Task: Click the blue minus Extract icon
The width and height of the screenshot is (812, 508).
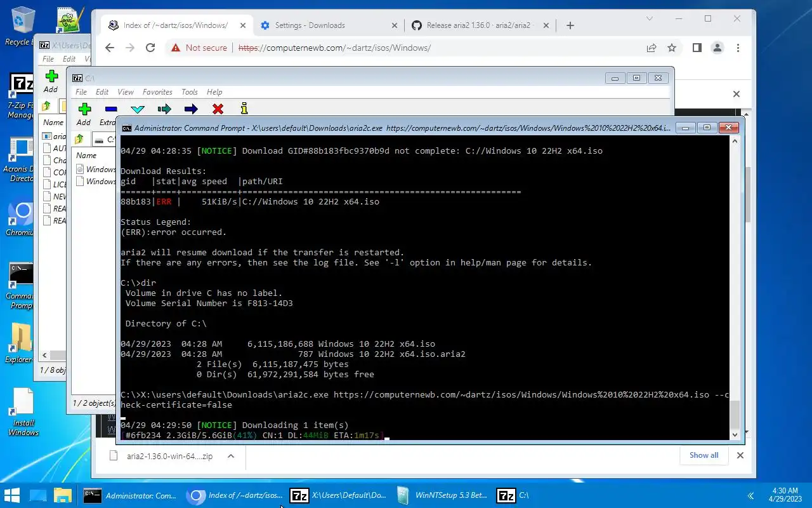Action: tap(111, 109)
